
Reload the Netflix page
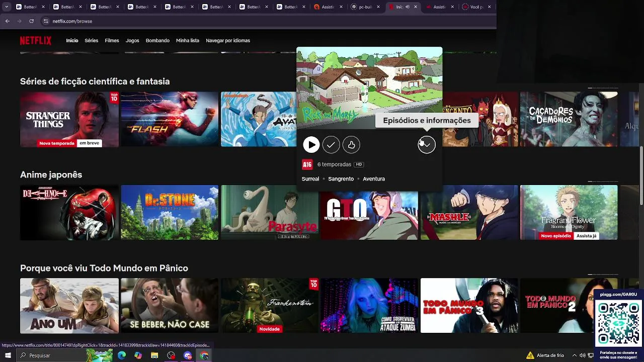click(x=32, y=21)
